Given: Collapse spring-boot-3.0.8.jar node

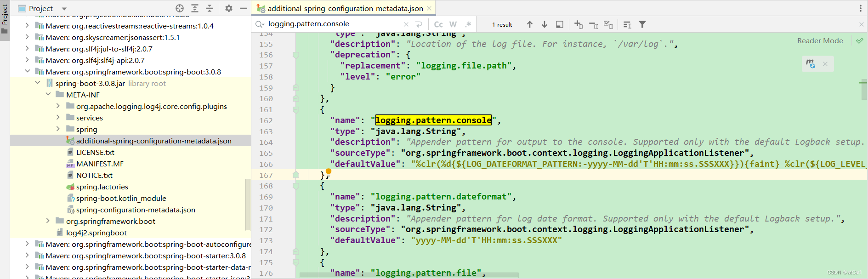Looking at the screenshot, I should [38, 83].
